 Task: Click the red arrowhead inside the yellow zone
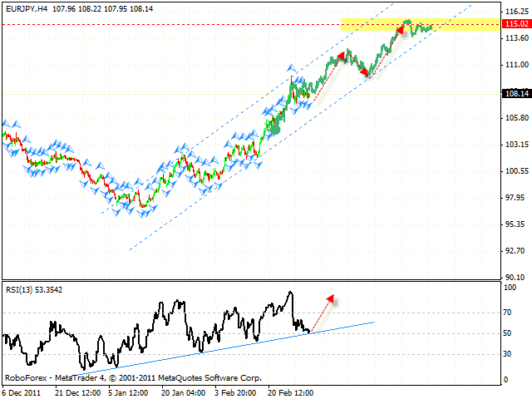click(x=400, y=31)
